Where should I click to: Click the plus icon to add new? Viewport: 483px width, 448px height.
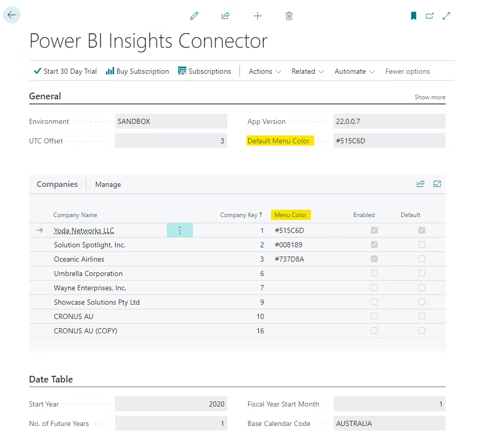click(x=257, y=16)
